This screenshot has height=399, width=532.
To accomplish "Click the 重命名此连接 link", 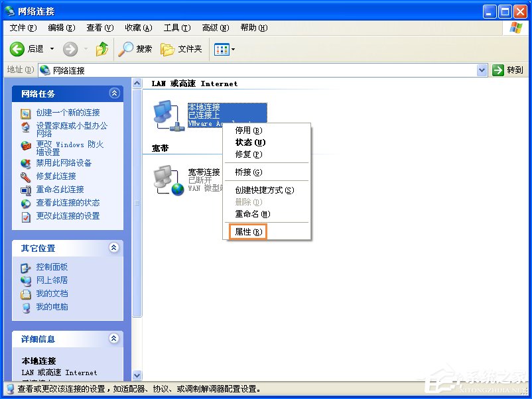I will point(60,190).
